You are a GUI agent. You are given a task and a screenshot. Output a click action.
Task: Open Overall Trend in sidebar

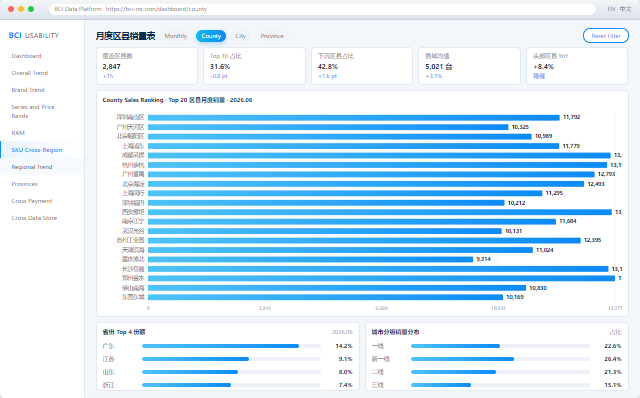(29, 73)
